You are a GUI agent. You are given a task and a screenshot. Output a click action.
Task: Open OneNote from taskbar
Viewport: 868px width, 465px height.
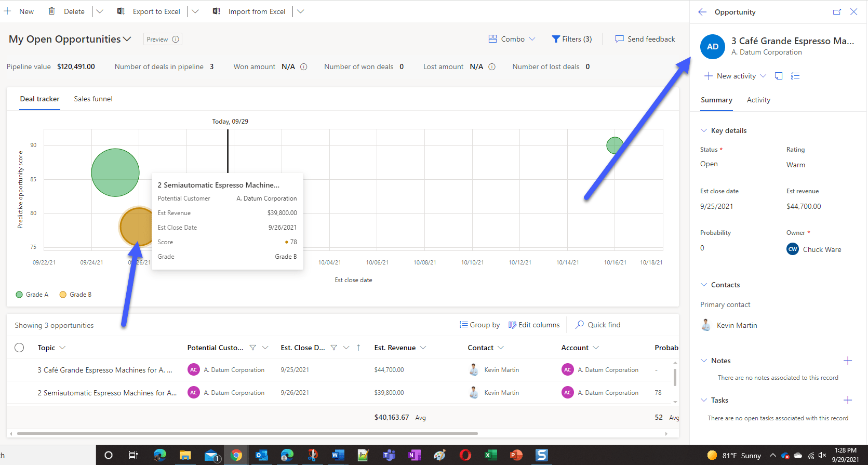click(x=414, y=455)
